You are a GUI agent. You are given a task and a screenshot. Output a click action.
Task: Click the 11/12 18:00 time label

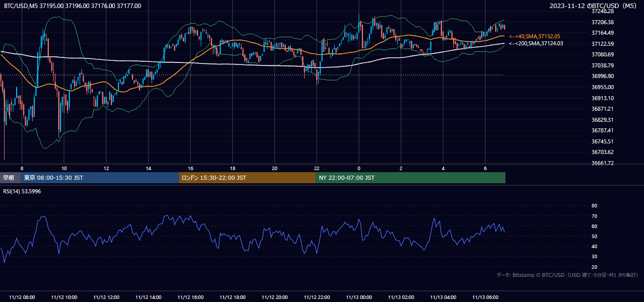tap(232, 297)
